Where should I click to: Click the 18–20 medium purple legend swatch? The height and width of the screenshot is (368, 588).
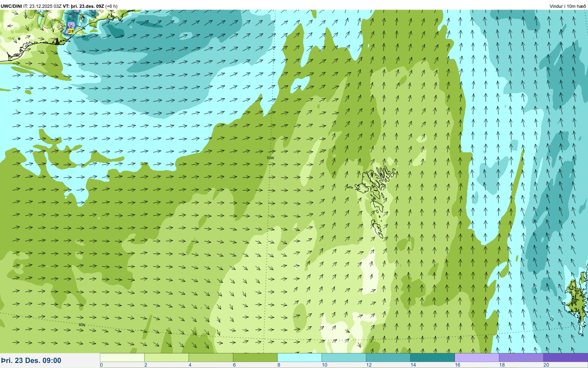pos(521,357)
